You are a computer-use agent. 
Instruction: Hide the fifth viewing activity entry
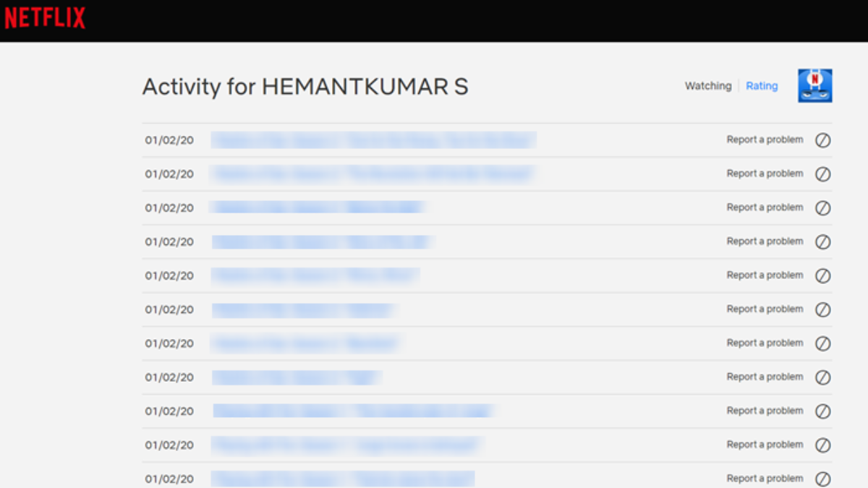coord(822,276)
